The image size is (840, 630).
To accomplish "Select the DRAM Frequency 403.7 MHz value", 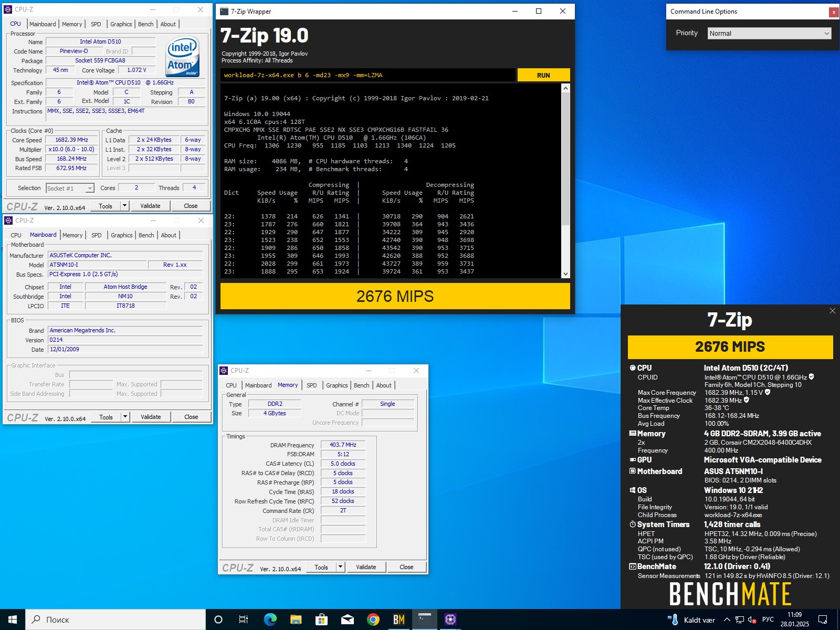I will 343,445.
